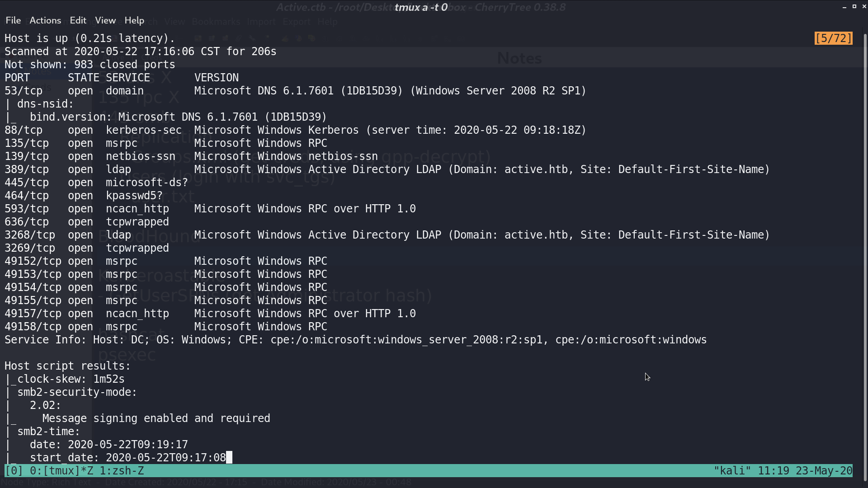Click "Microsoft Windows RPC over HTTP 1.0" on 593/tcp
Image resolution: width=868 pixels, height=488 pixels.
coord(305,209)
